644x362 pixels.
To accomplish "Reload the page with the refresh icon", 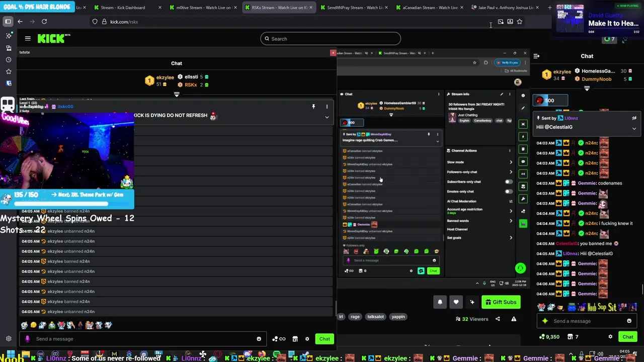I will [44, 22].
